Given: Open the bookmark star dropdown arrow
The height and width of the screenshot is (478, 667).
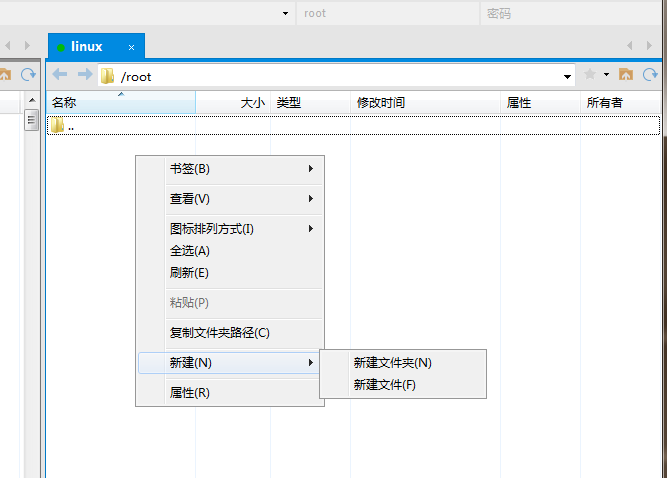Looking at the screenshot, I should (606, 76).
